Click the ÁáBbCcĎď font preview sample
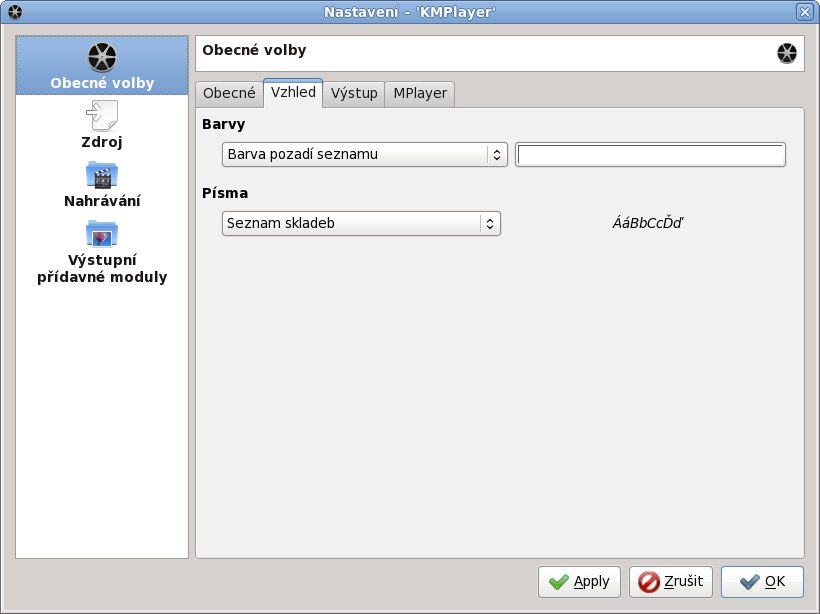The width and height of the screenshot is (820, 614). click(x=647, y=223)
